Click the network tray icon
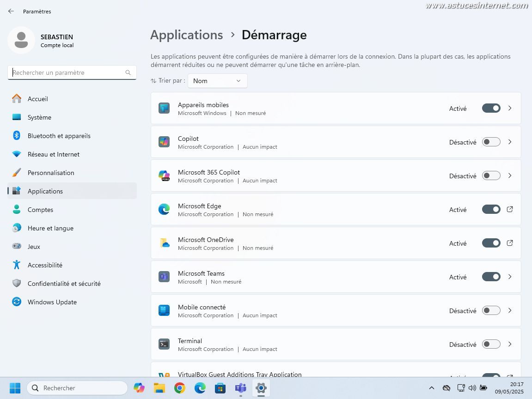This screenshot has height=399, width=532. (x=461, y=388)
